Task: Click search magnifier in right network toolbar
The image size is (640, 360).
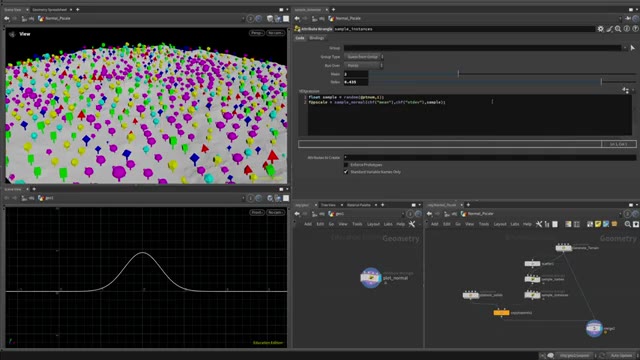Action: pos(628,224)
